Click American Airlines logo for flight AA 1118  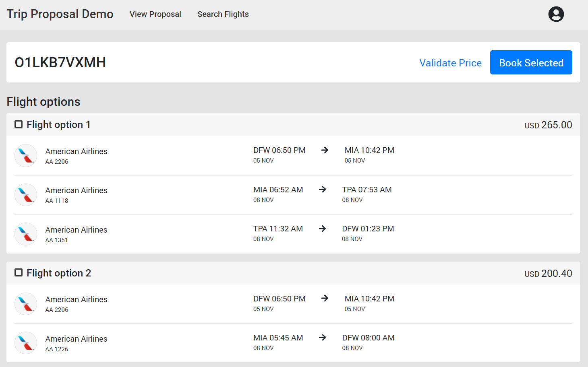[26, 195]
